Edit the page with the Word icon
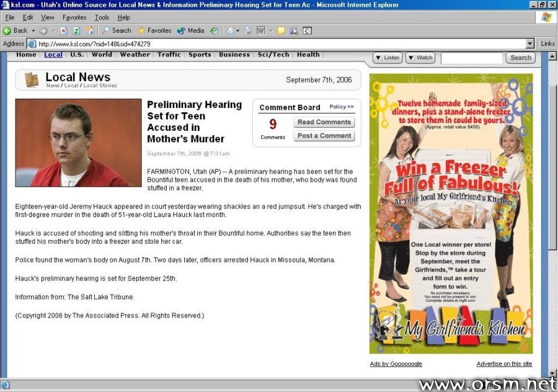Screen dimensions: 558x392 click(x=261, y=31)
